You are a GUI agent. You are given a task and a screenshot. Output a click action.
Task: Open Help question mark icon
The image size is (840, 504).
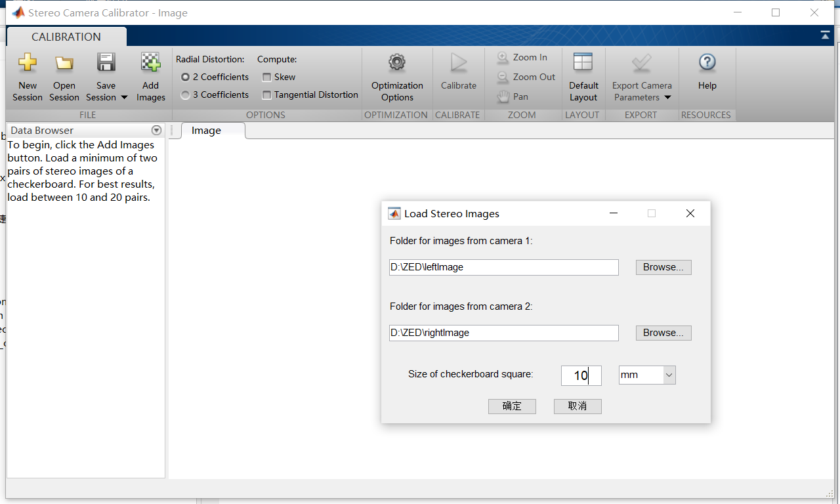click(707, 62)
